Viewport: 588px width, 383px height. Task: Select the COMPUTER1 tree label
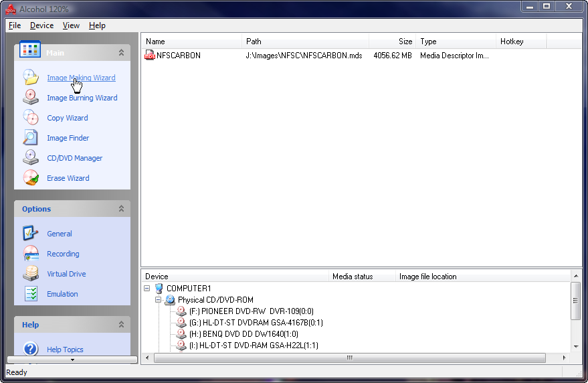pyautogui.click(x=189, y=289)
